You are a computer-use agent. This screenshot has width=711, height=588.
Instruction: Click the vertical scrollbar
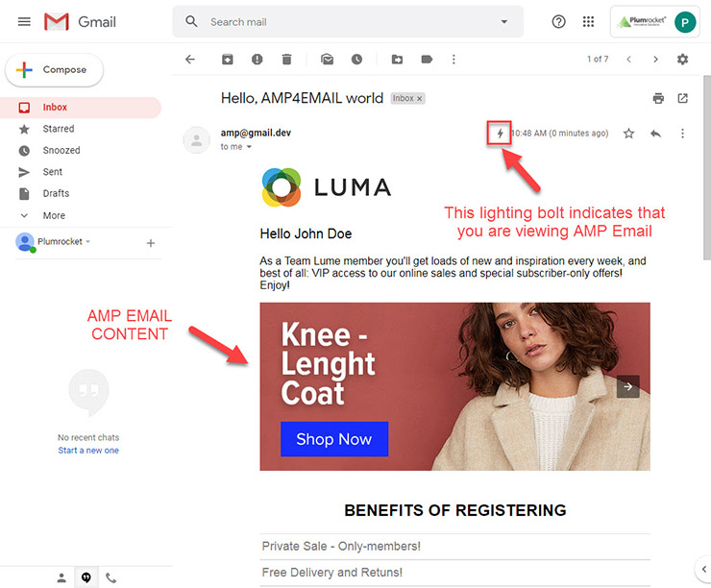coord(707,168)
